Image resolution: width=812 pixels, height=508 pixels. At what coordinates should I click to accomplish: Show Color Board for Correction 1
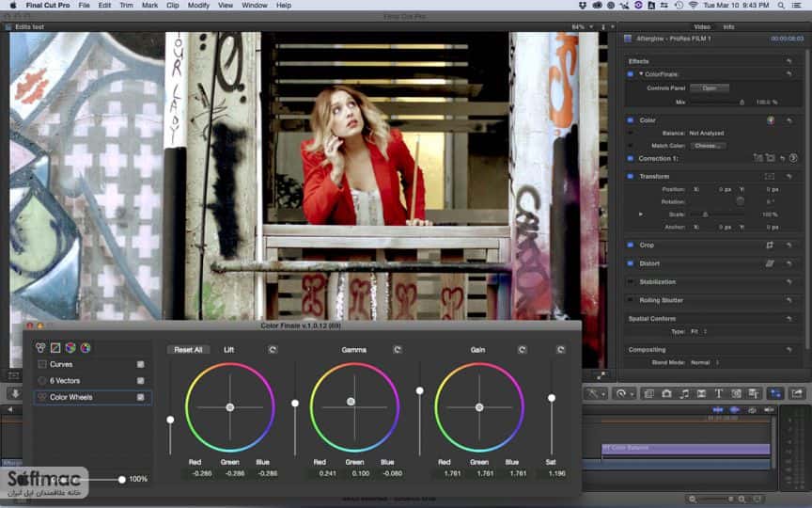pyautogui.click(x=793, y=158)
